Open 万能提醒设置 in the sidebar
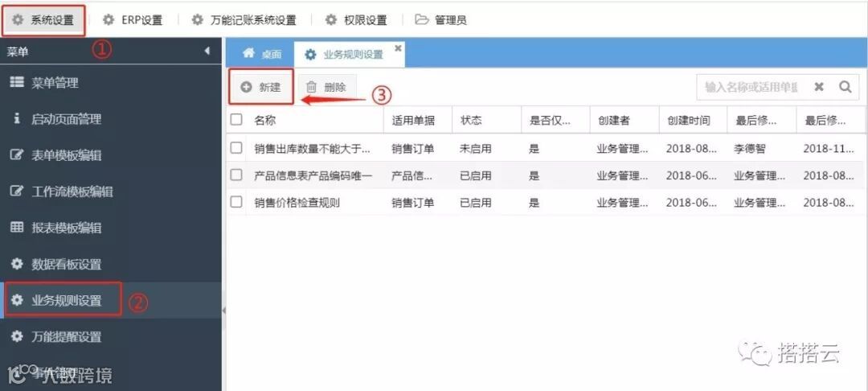Viewport: 868px width, 391px height. 111,337
